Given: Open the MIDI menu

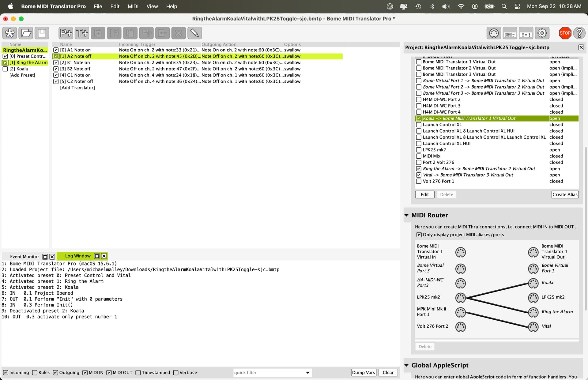Looking at the screenshot, I should (133, 6).
